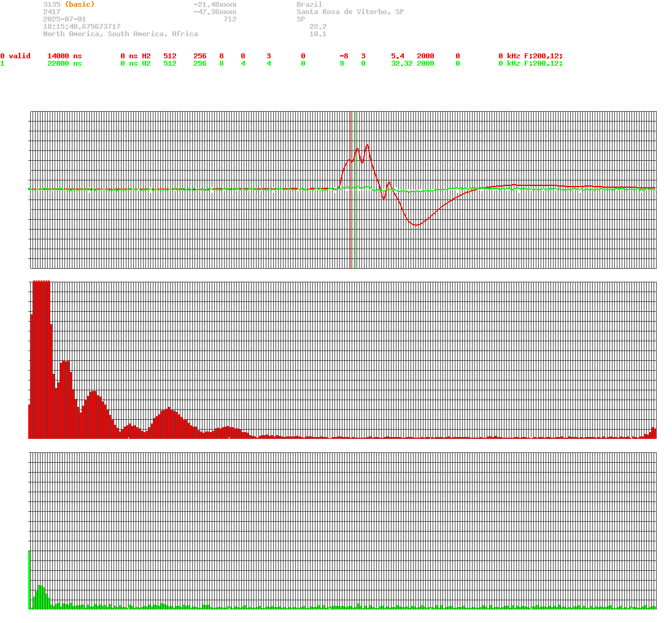Image resolution: width=672 pixels, height=623 pixels.
Task: Click the timestamp 18:15:40.675673717
Action: coord(82,26)
